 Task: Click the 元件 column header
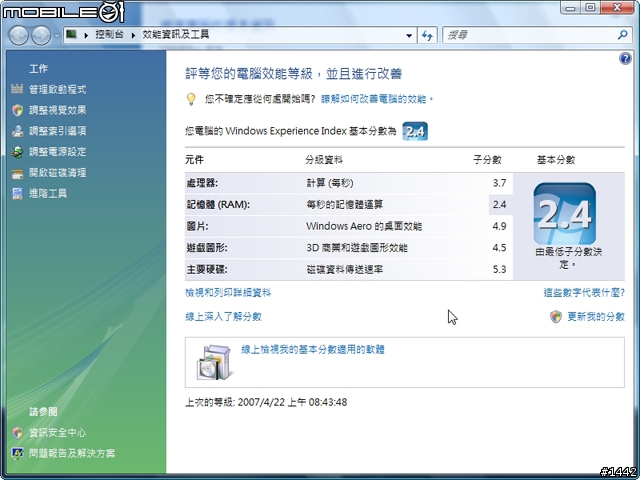(x=194, y=160)
